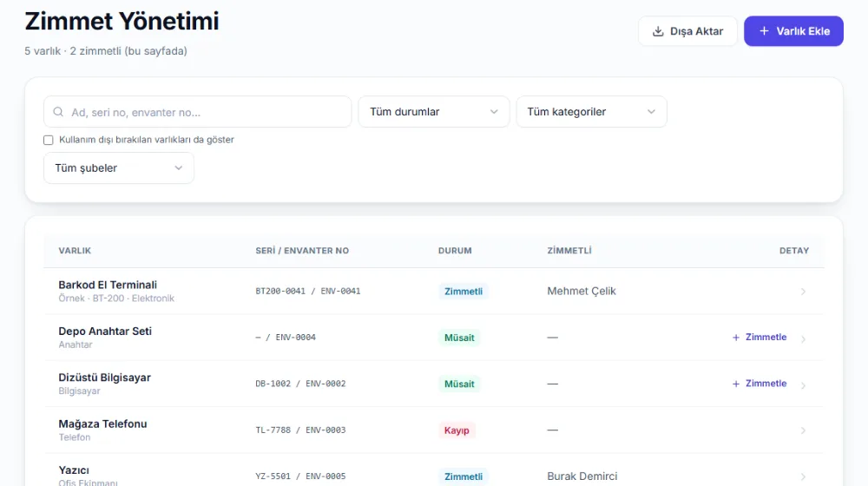Click serial BT200-0041 / ENV-0041

tap(308, 291)
